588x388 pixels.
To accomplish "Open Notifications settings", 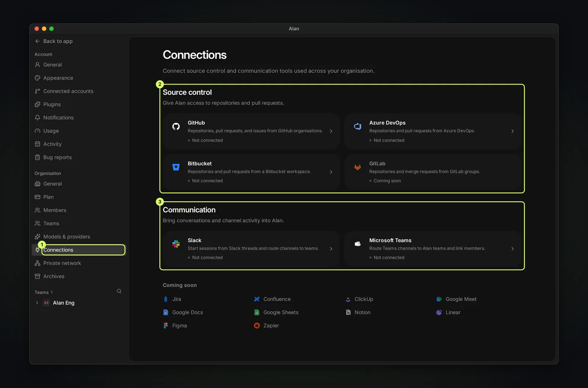I will tap(79, 118).
